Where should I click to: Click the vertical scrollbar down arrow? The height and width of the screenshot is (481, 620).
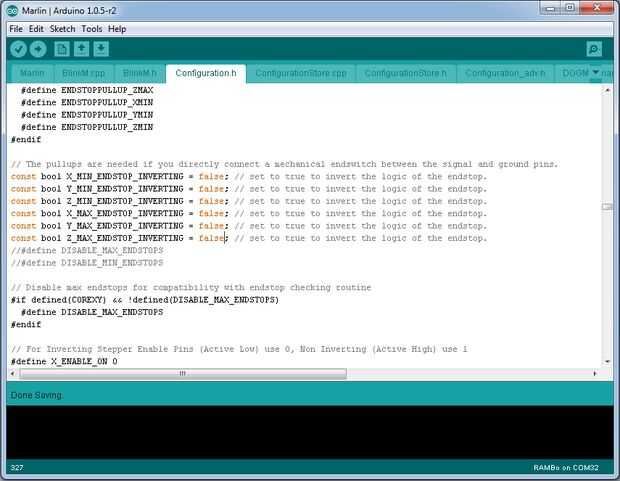(x=607, y=362)
